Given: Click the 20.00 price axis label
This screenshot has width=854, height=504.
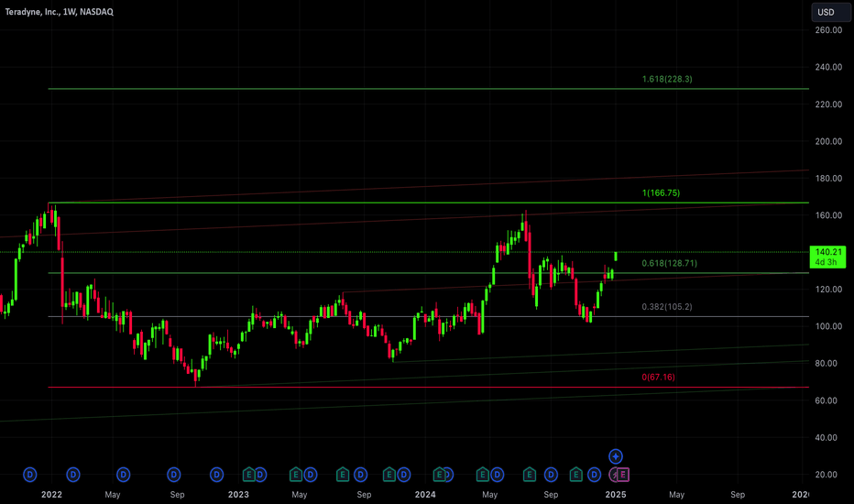Looking at the screenshot, I should click(828, 475).
